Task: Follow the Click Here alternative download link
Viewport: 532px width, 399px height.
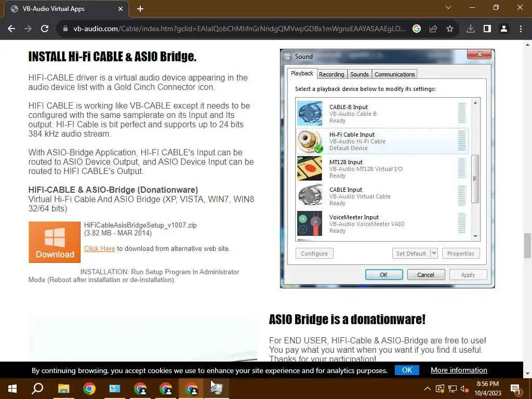Action: [99, 248]
